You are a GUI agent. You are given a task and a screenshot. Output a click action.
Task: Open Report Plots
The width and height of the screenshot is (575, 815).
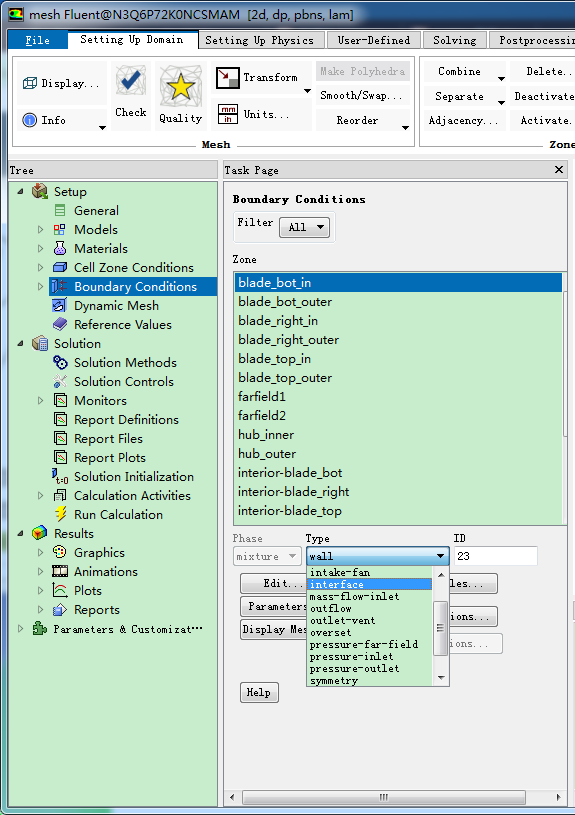click(110, 458)
